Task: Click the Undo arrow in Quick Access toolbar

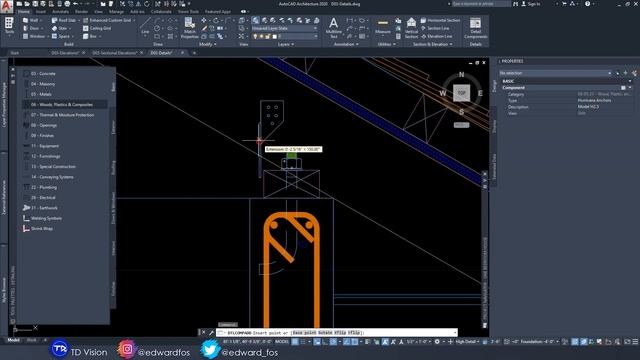Action: 76,4
